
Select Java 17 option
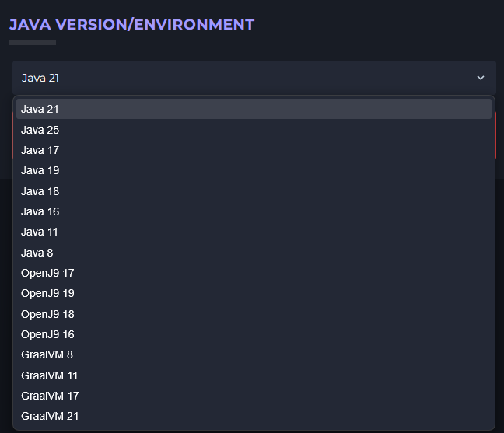click(40, 150)
